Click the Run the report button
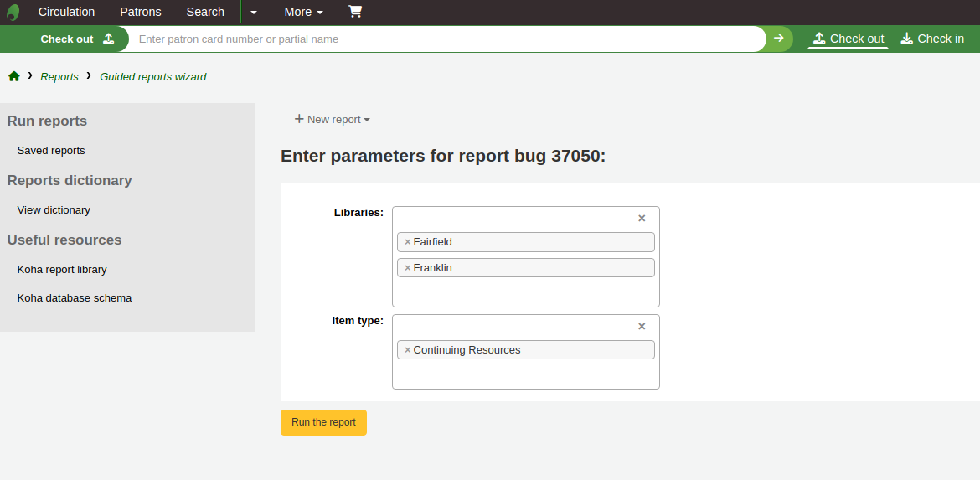Screen dimensions: 980x480 (x=323, y=422)
